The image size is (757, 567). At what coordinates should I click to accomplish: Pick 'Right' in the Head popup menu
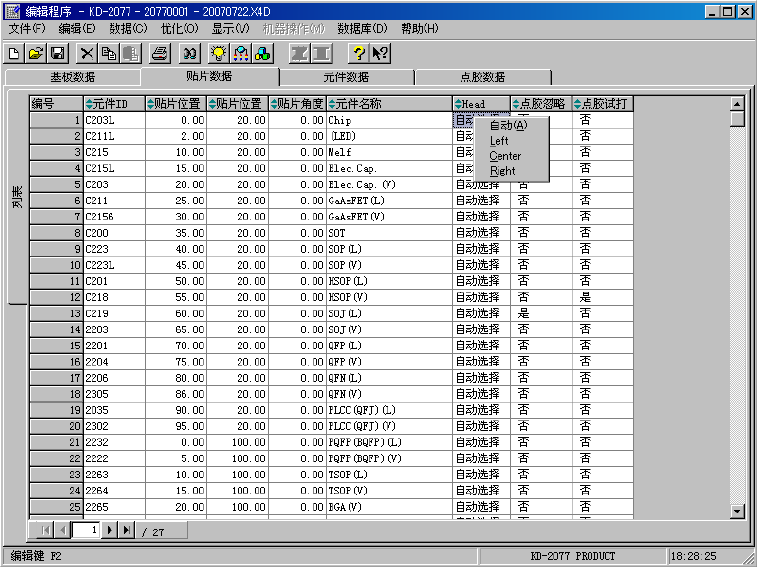(x=502, y=171)
